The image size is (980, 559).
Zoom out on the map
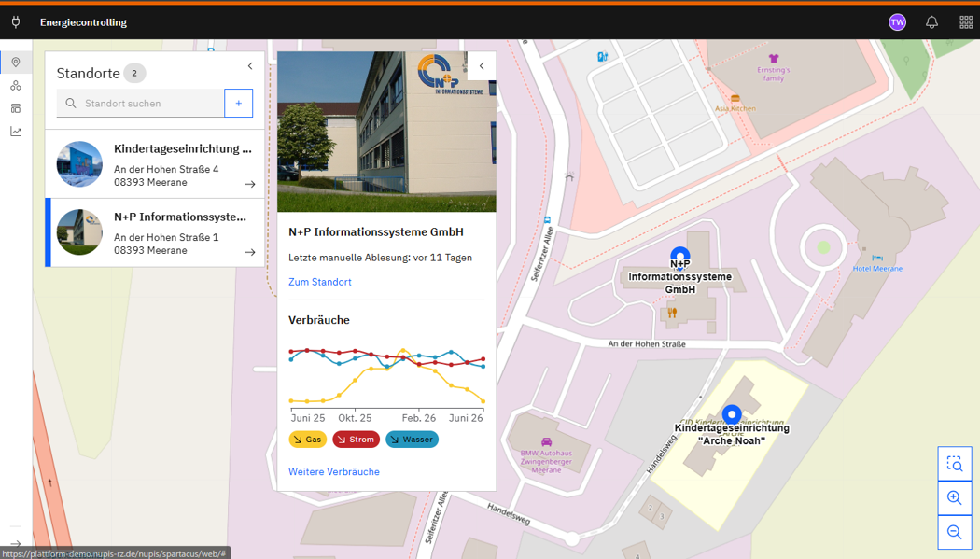(955, 532)
